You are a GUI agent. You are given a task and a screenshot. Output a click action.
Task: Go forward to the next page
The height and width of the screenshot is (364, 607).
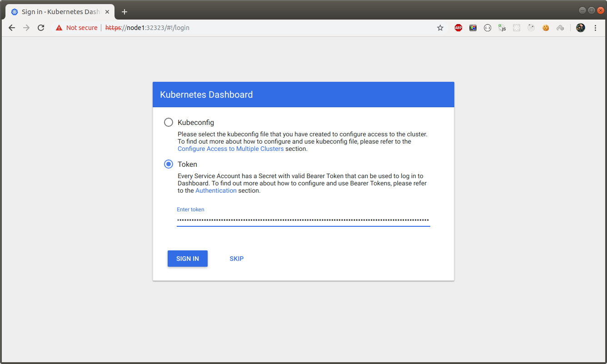click(x=26, y=28)
